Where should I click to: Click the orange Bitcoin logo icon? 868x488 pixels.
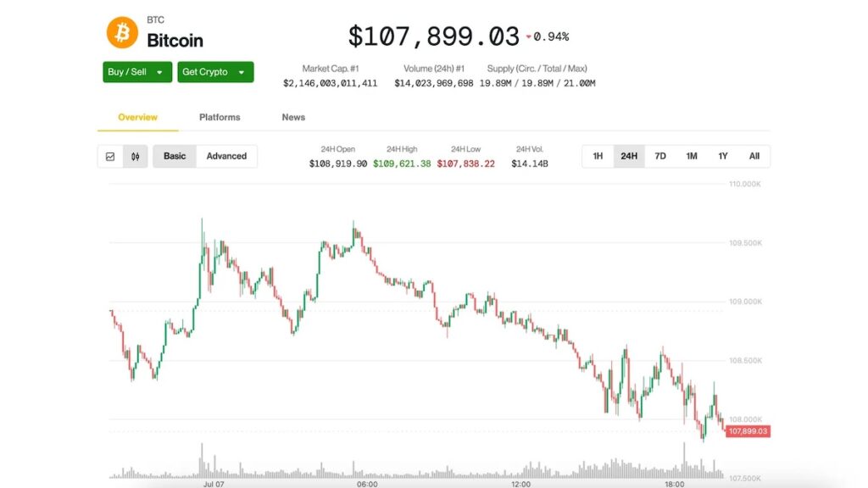pyautogui.click(x=122, y=33)
